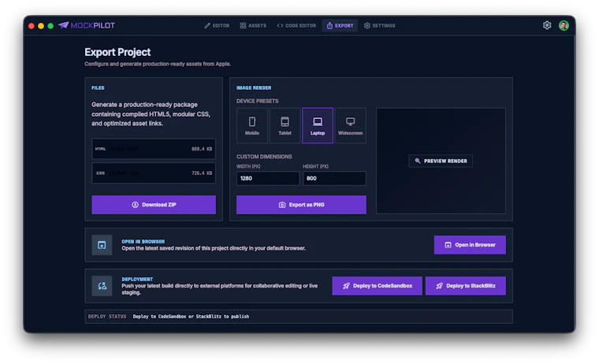Click the 869.4 KB file size
This screenshot has width=599, height=364.
(202, 149)
